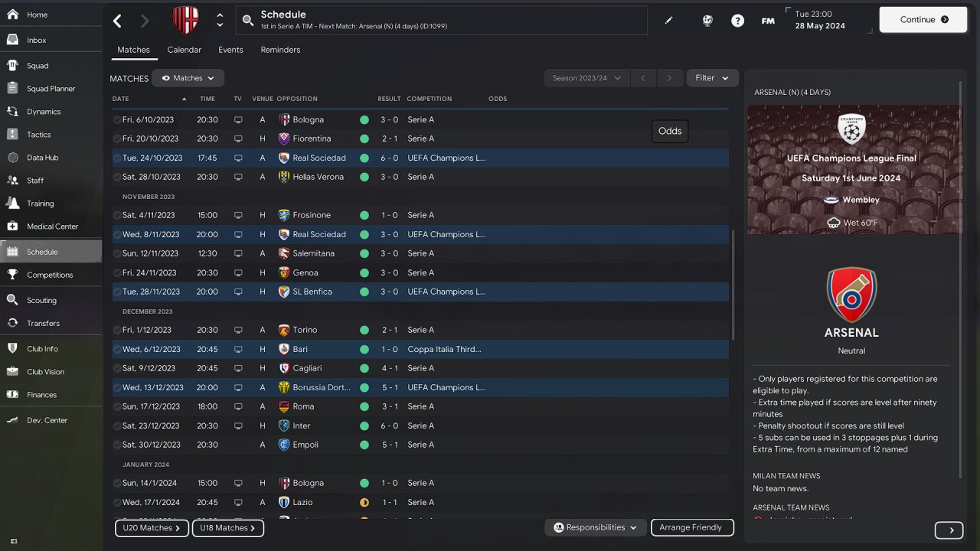Expand the Responsibilities dropdown
This screenshot has height=551, width=980.
[596, 527]
